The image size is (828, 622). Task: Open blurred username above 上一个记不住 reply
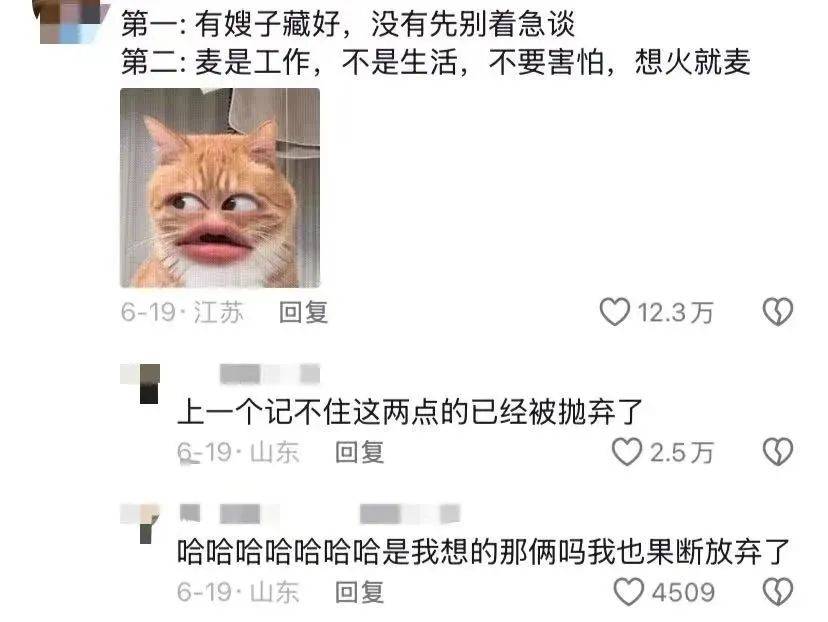point(270,373)
